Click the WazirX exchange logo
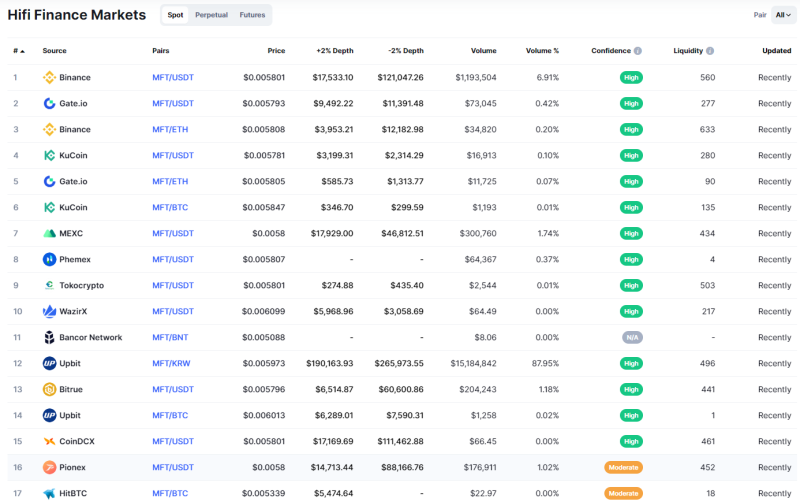The height and width of the screenshot is (502, 800). click(x=49, y=311)
